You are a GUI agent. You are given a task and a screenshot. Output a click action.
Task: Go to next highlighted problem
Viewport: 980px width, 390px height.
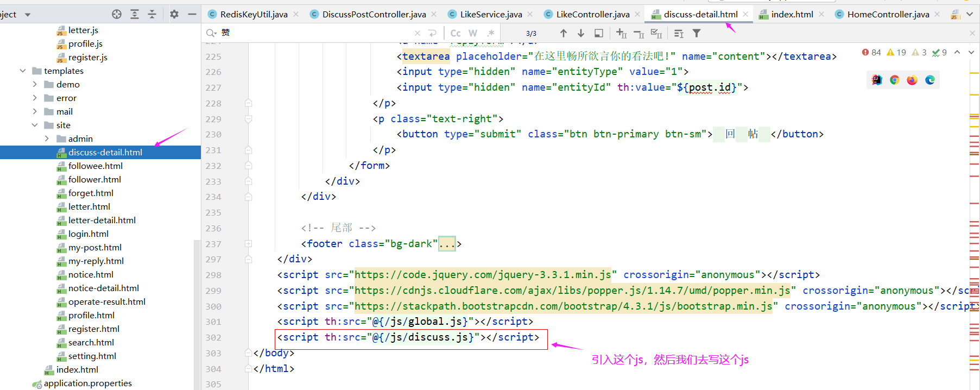[971, 52]
